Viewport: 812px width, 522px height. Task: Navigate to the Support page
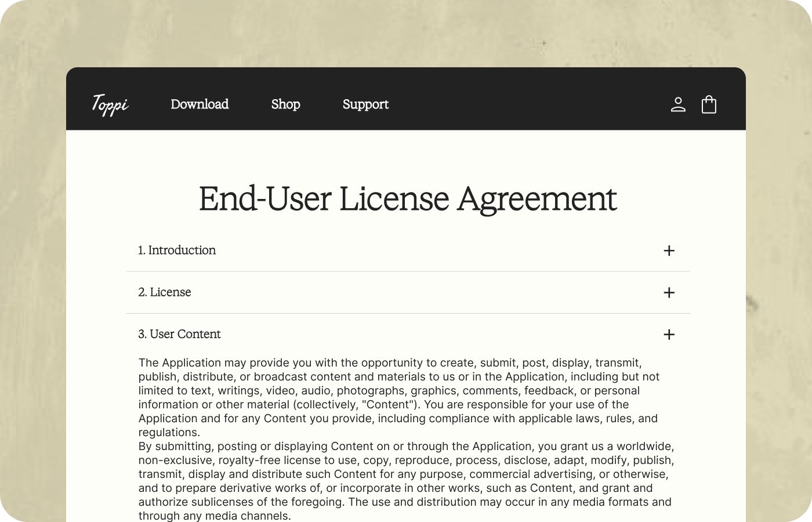365,104
